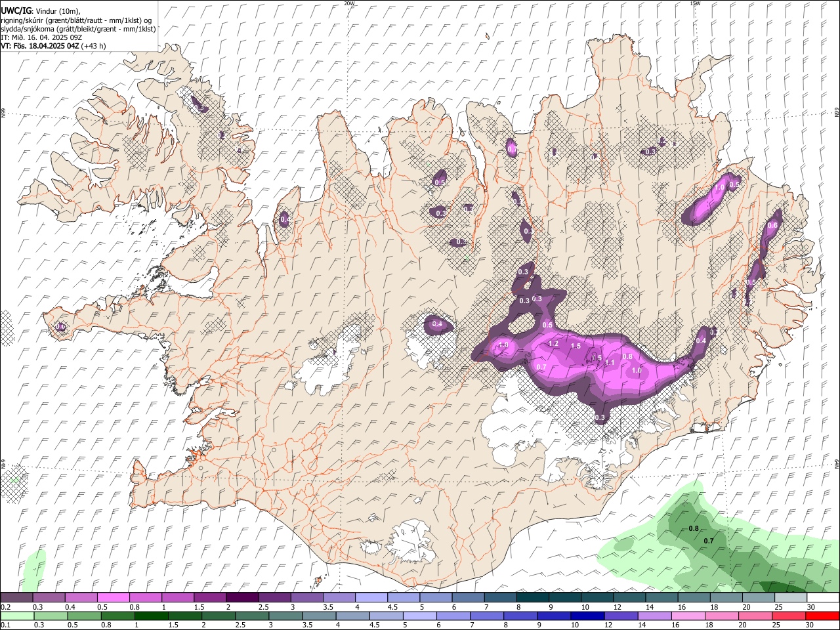
Task: Click the darkest purple 2–2.5 snow legend swatch
Action: [x=241, y=598]
